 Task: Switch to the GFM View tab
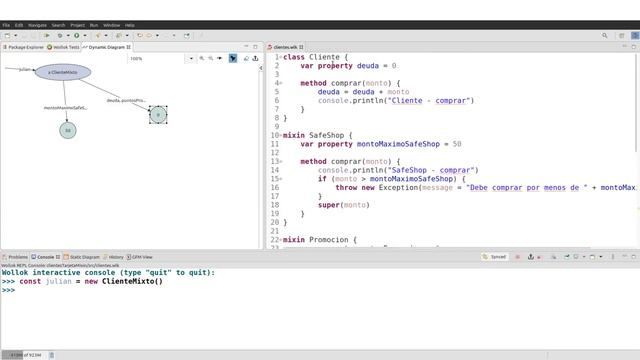pos(139,257)
